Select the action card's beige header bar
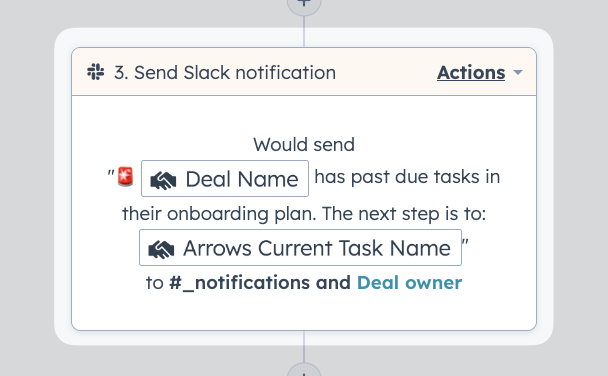The image size is (608, 376). (304, 72)
